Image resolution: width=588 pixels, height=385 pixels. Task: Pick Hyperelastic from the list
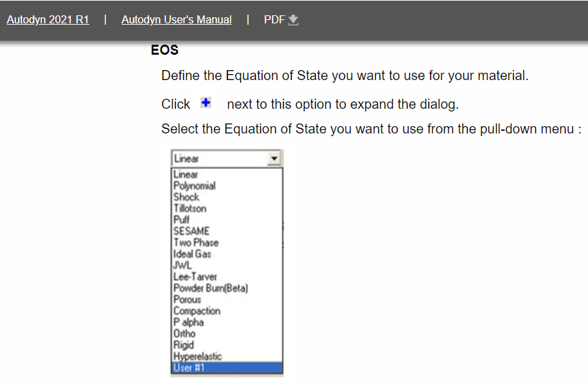[x=227, y=356]
